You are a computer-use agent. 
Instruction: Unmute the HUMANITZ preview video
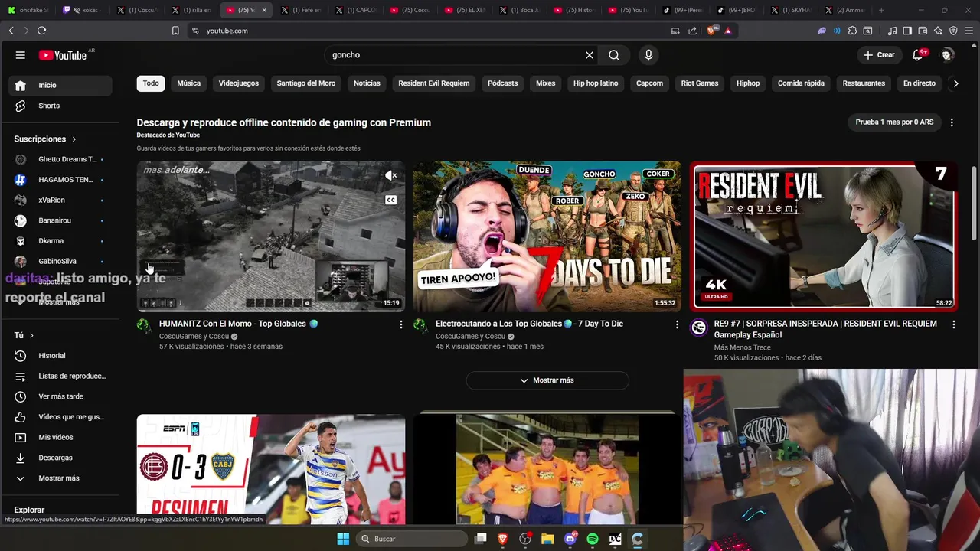tap(390, 176)
